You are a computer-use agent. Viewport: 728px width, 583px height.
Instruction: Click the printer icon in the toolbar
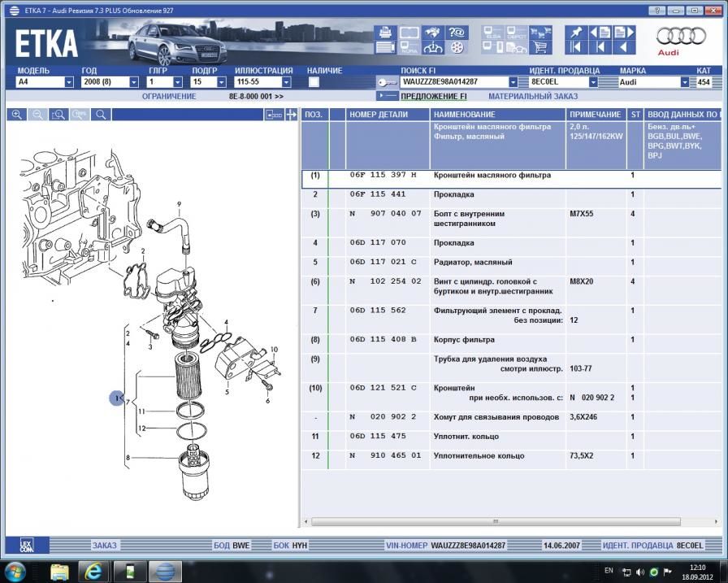click(x=384, y=33)
